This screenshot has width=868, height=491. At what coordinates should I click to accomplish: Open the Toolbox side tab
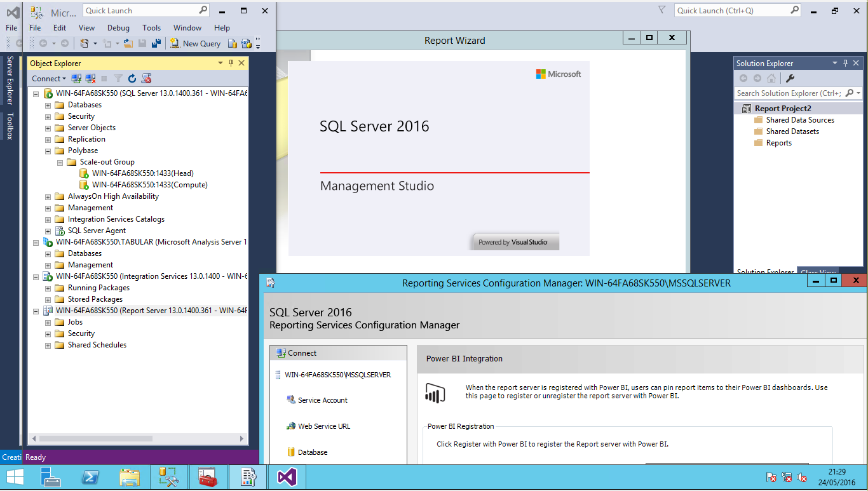[10, 126]
